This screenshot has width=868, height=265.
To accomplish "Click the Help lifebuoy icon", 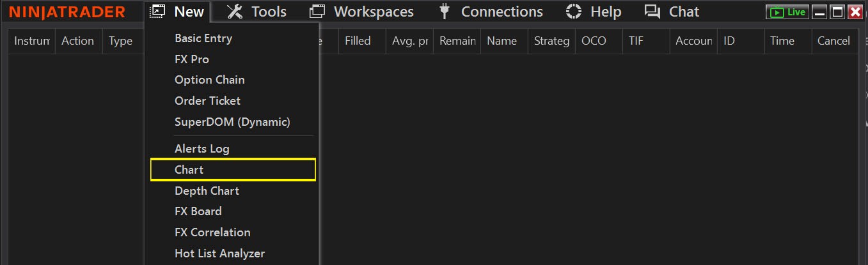I will point(574,11).
